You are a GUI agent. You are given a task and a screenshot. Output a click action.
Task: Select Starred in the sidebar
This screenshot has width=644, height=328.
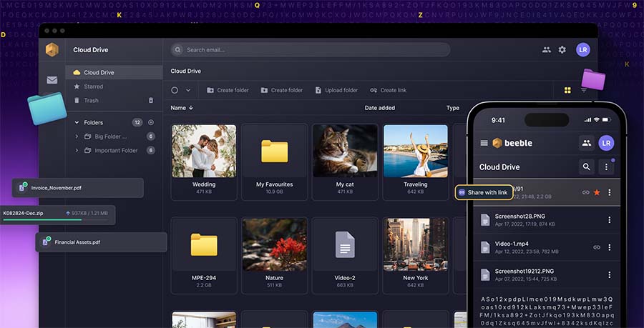click(93, 86)
